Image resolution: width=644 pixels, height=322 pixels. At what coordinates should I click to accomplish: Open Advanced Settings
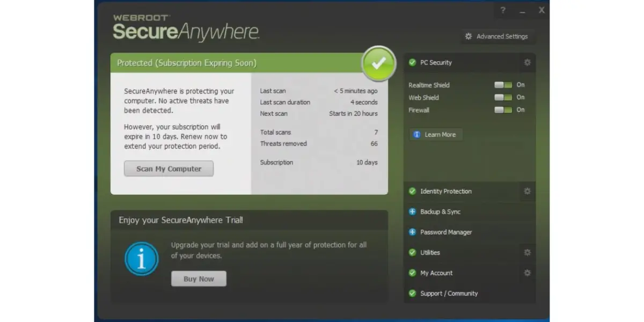tap(497, 36)
